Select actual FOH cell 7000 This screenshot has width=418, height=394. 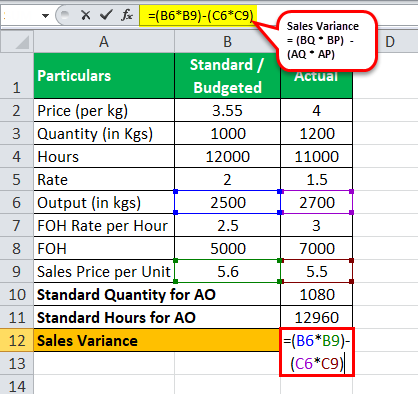point(316,248)
